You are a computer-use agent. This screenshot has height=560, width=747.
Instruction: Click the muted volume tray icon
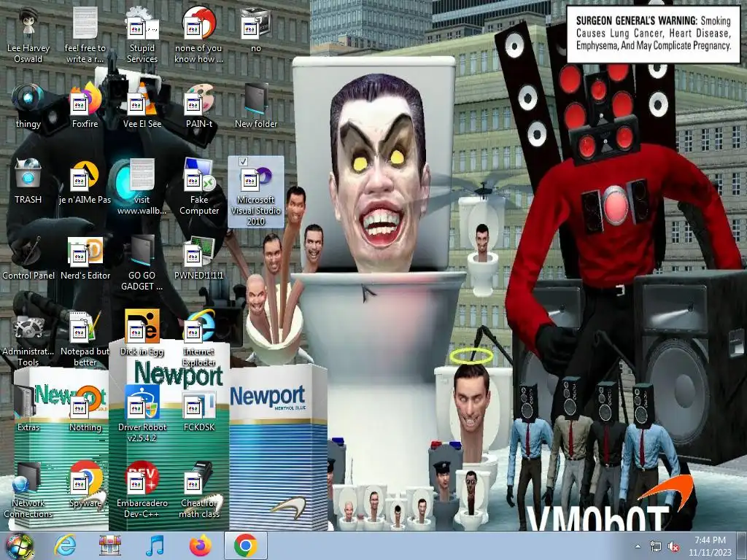(673, 547)
